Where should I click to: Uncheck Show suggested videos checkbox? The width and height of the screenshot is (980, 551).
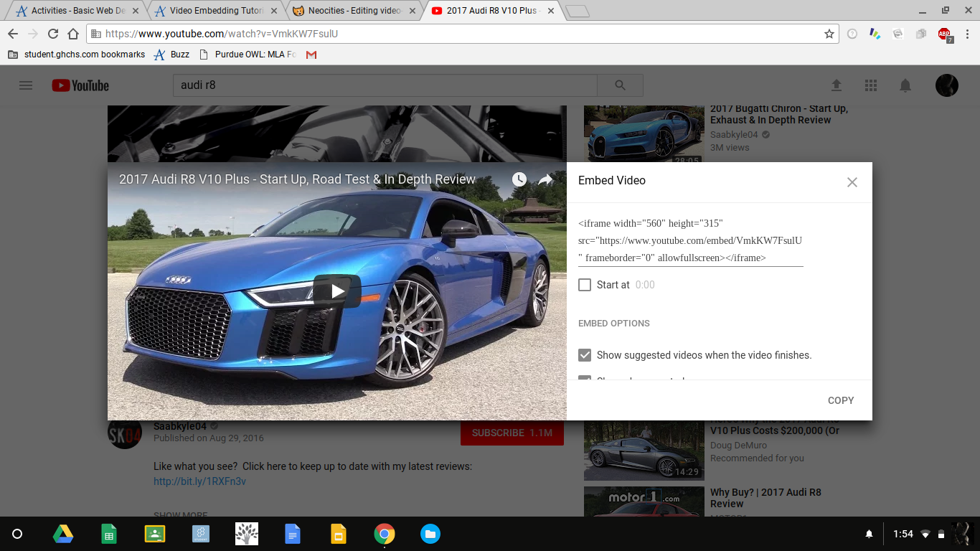tap(585, 355)
